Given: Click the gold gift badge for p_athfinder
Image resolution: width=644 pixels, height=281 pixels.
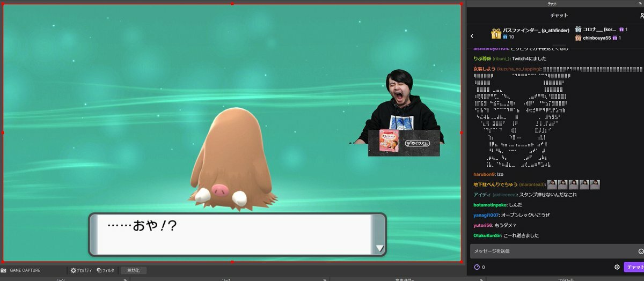Looking at the screenshot, I should [496, 34].
